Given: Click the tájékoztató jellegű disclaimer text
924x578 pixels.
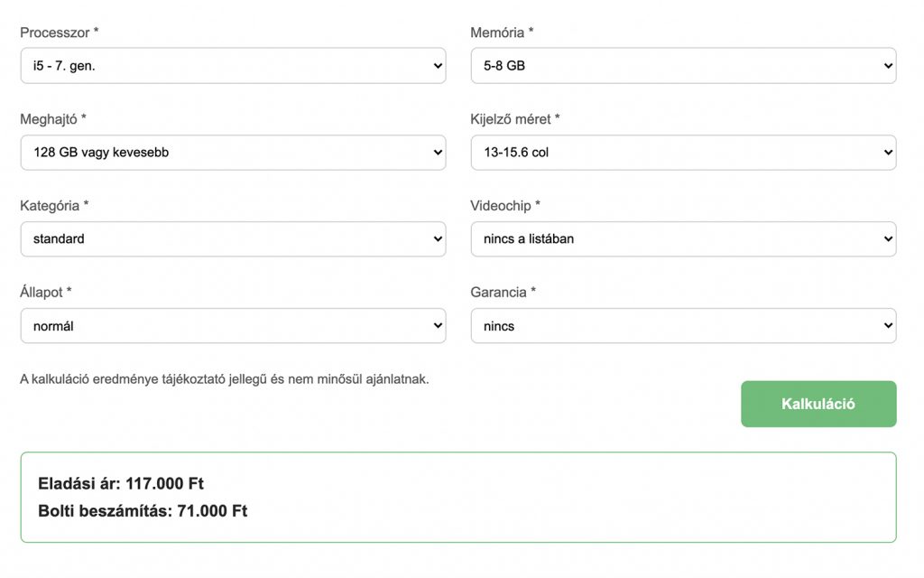Looking at the screenshot, I should click(x=225, y=379).
